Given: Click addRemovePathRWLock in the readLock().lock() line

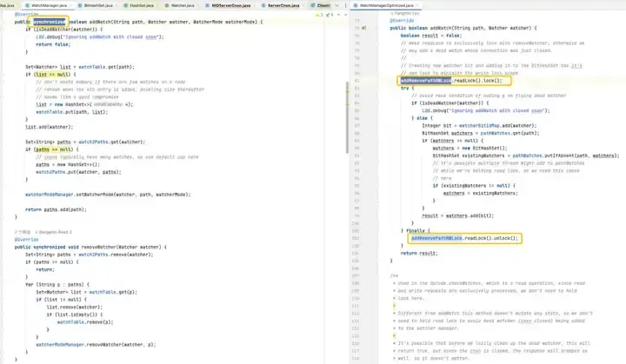Looking at the screenshot, I should coord(425,81).
